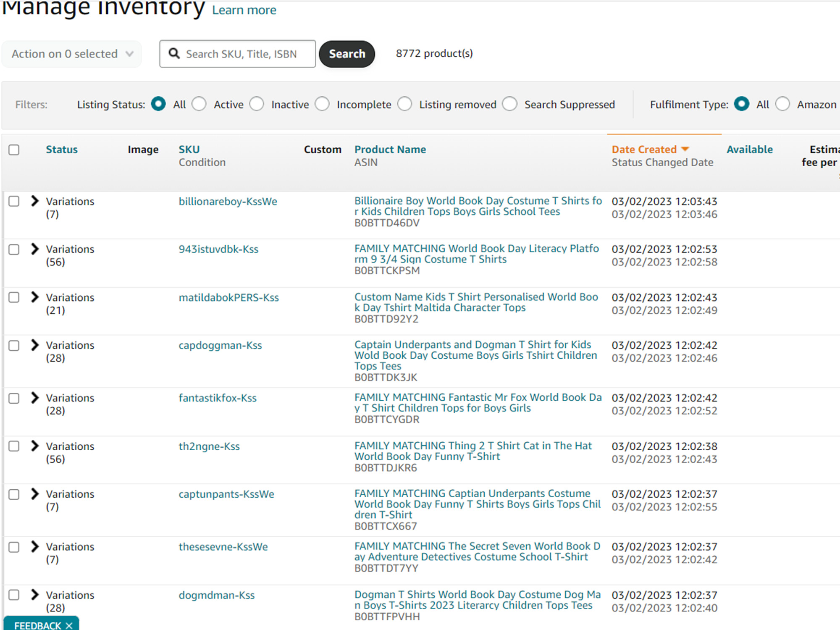Sort by Date Created column header
This screenshot has height=630, width=840.
[x=644, y=150]
